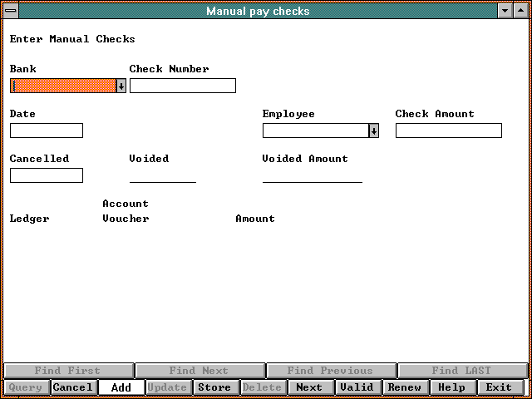Go to the Next record button
Image resolution: width=532 pixels, height=399 pixels.
tap(309, 387)
